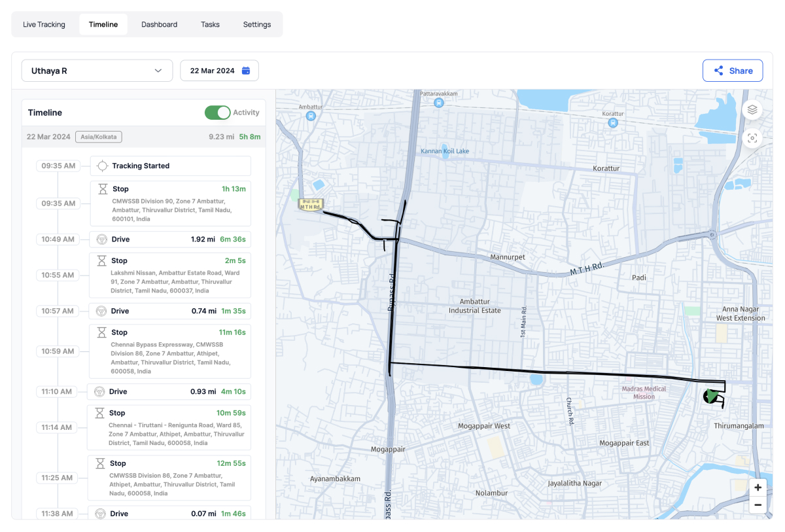Viewport: 785px width, 532px height.
Task: Switch to the Live Tracking tab
Action: coord(44,24)
